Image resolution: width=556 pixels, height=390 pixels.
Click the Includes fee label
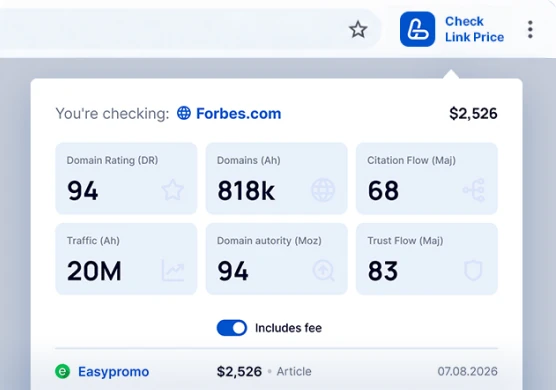click(x=288, y=328)
